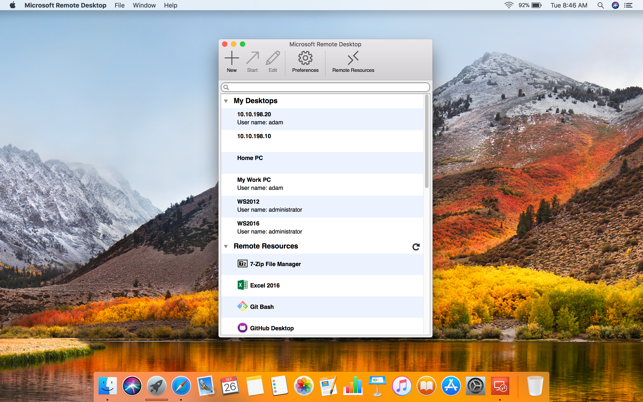Click the desktop search field
Viewport: 643px width, 402px height.
[x=326, y=87]
